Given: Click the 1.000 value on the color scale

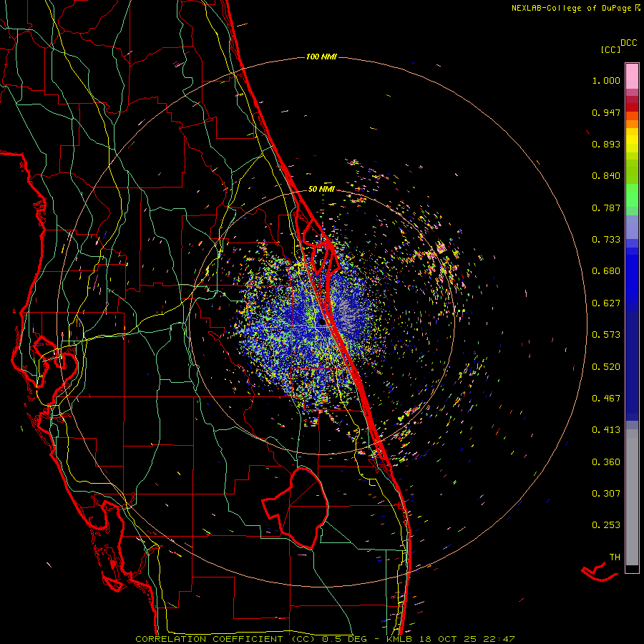Looking at the screenshot, I should tap(606, 80).
